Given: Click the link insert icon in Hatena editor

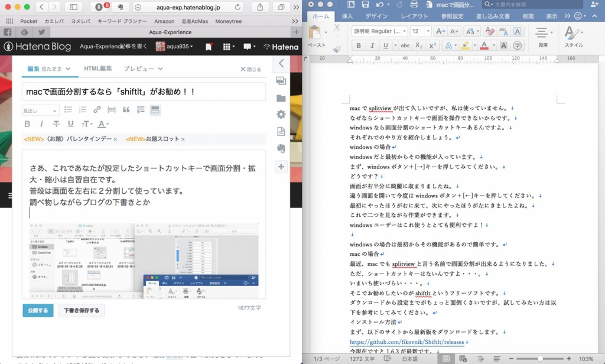Looking at the screenshot, I should pos(97,110).
